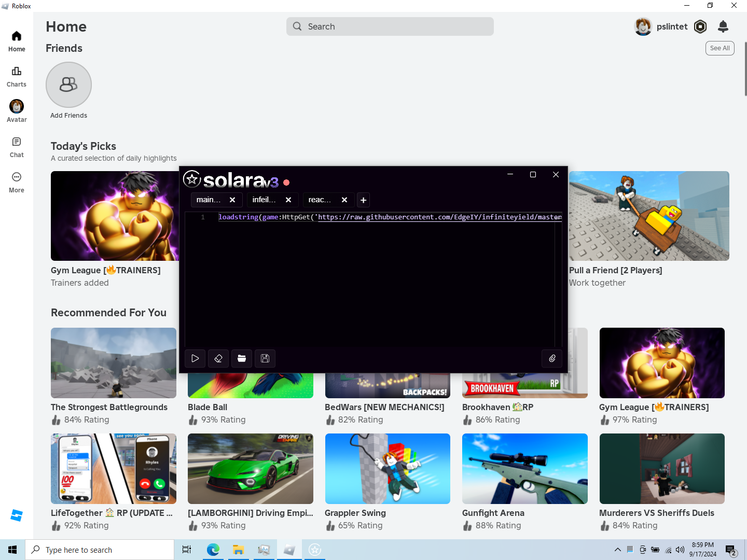Clear the editor with Solara eraser button
The image size is (747, 560).
(x=218, y=358)
